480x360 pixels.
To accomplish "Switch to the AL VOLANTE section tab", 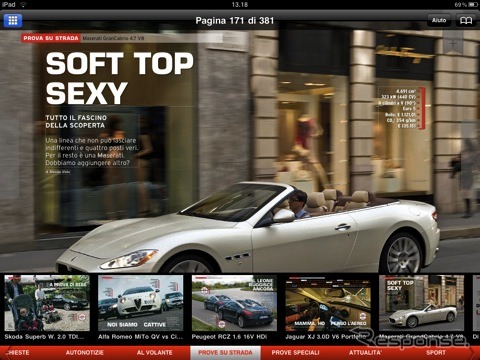I will pos(154,353).
